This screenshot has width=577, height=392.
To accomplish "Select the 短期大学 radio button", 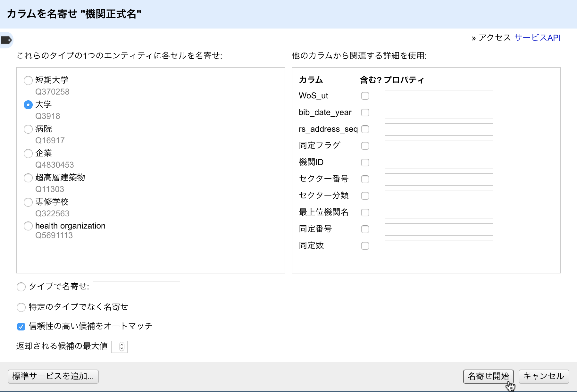I will point(28,80).
